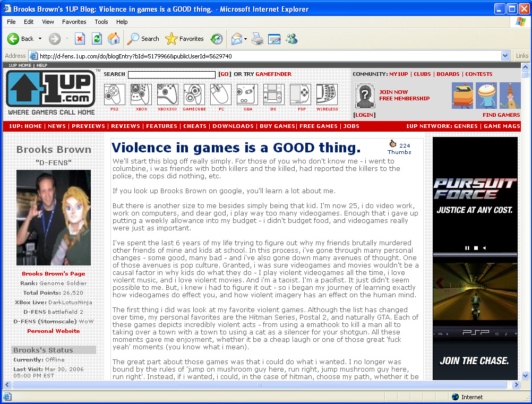
Task: Click the Stop loading icon
Action: coord(80,39)
